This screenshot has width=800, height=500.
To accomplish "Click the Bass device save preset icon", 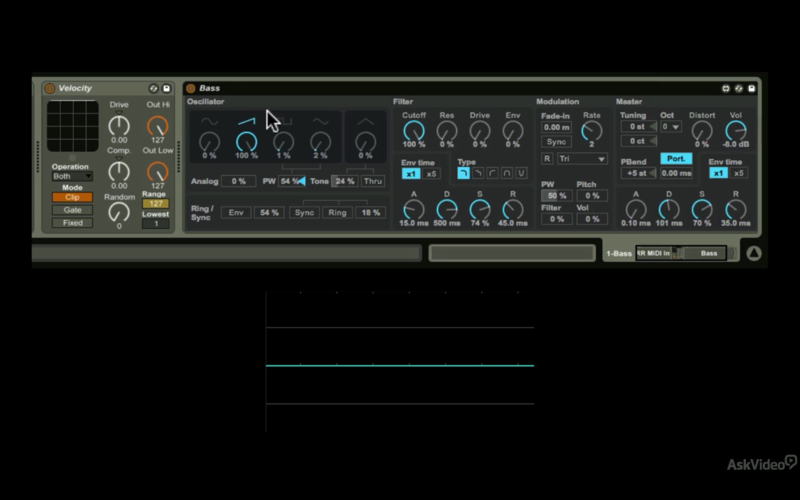I will tap(752, 88).
